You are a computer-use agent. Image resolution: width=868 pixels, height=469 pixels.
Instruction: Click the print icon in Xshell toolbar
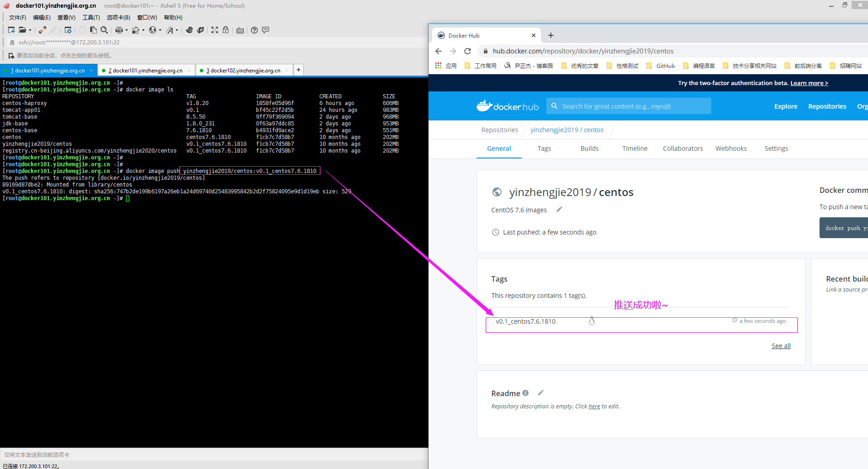[x=119, y=30]
